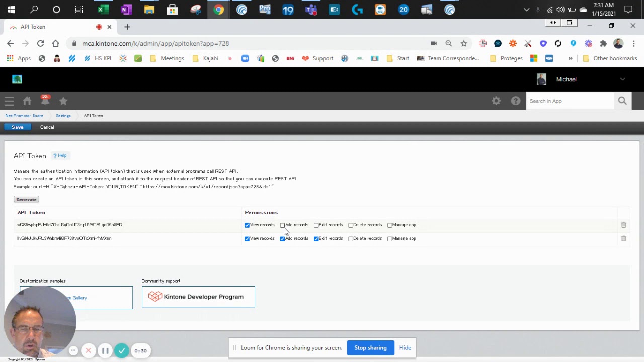The height and width of the screenshot is (362, 644).
Task: Go back with Chrome back arrow
Action: point(10,43)
